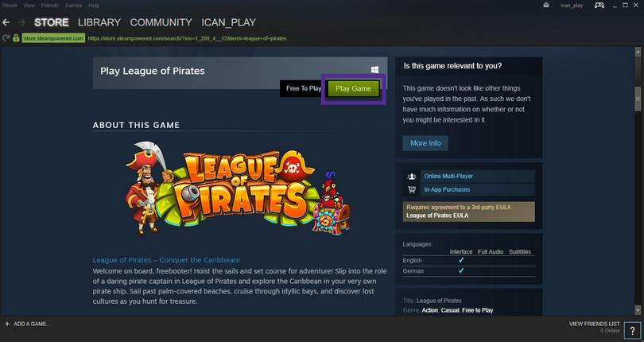Click the scrollbar down arrow

point(638,310)
